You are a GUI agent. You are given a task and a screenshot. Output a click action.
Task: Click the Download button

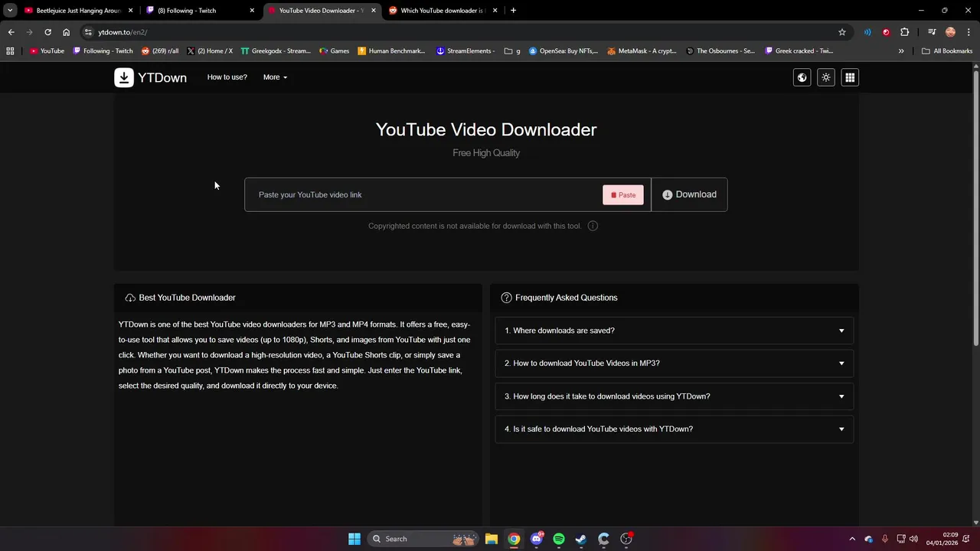pyautogui.click(x=689, y=194)
